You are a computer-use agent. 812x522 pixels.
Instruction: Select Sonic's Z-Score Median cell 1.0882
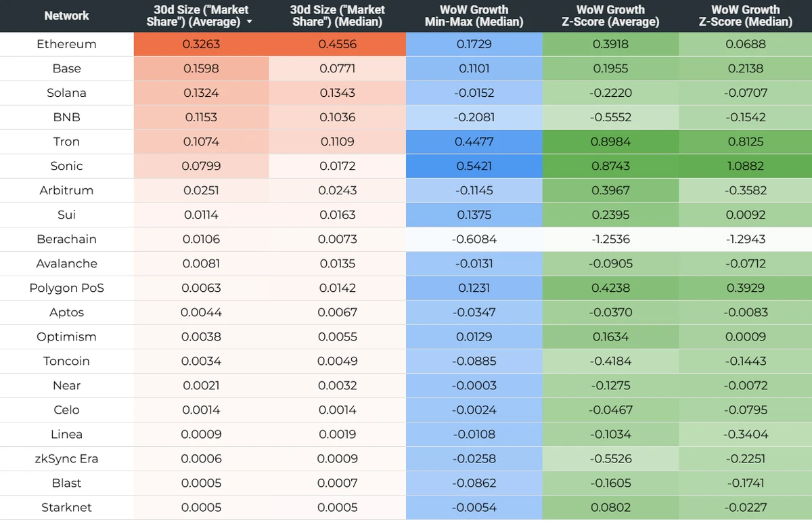point(745,166)
